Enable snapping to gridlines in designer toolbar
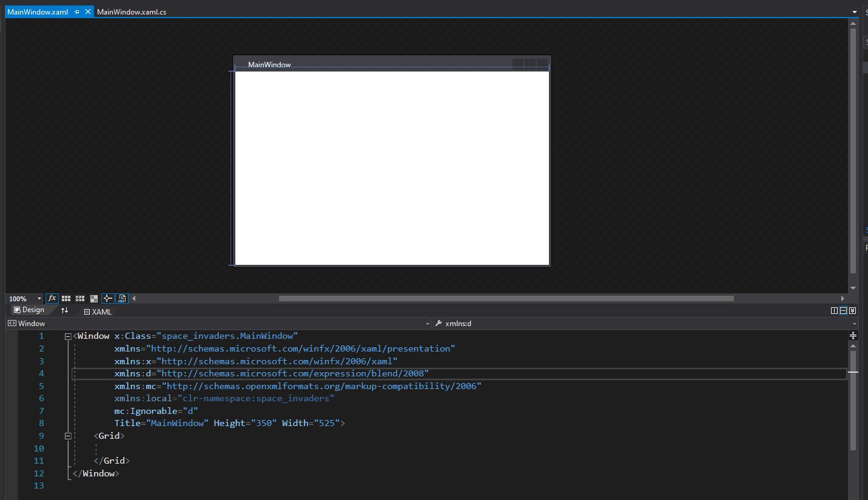Screen dimensions: 868x500 click(79, 298)
